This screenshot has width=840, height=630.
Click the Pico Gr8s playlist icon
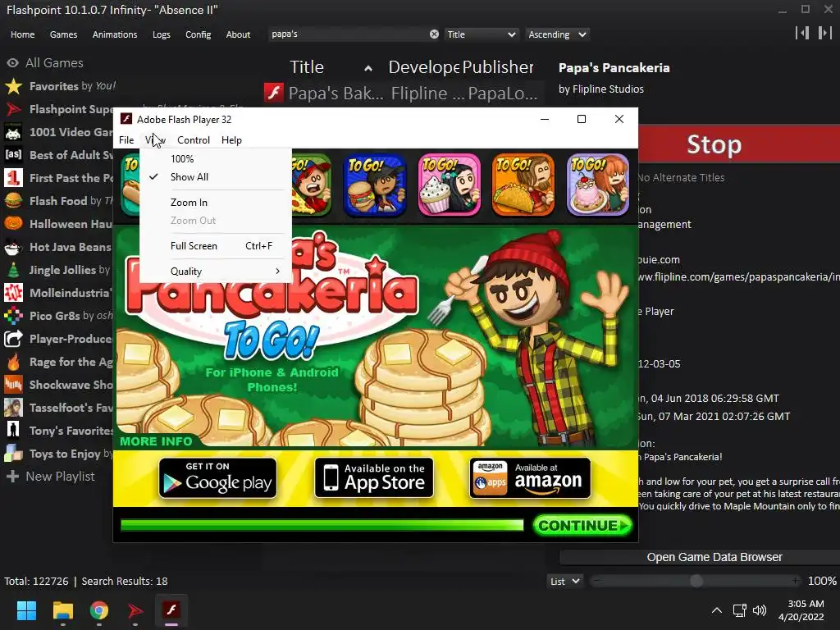pos(13,316)
